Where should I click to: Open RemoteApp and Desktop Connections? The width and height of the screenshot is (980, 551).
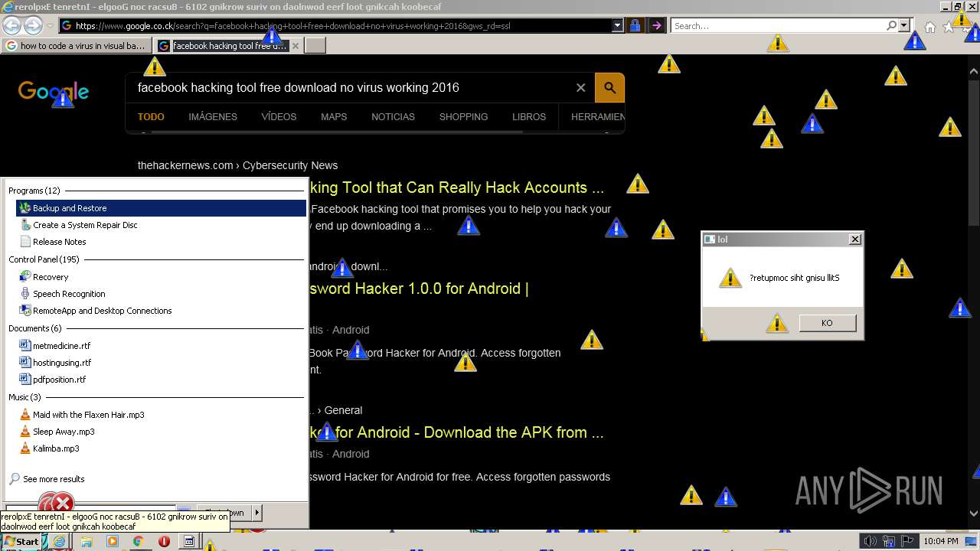[102, 311]
